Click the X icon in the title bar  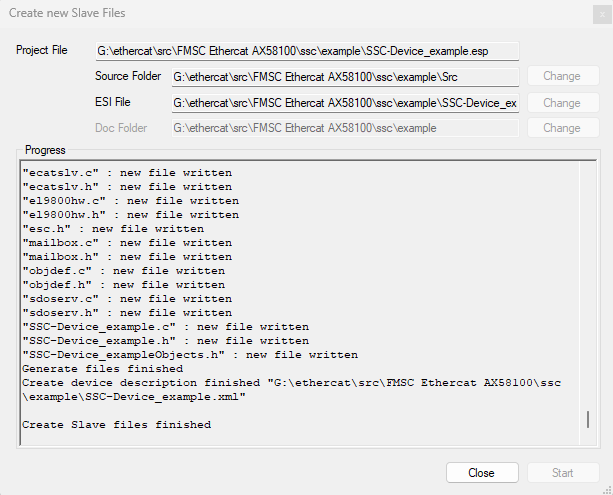pos(602,15)
